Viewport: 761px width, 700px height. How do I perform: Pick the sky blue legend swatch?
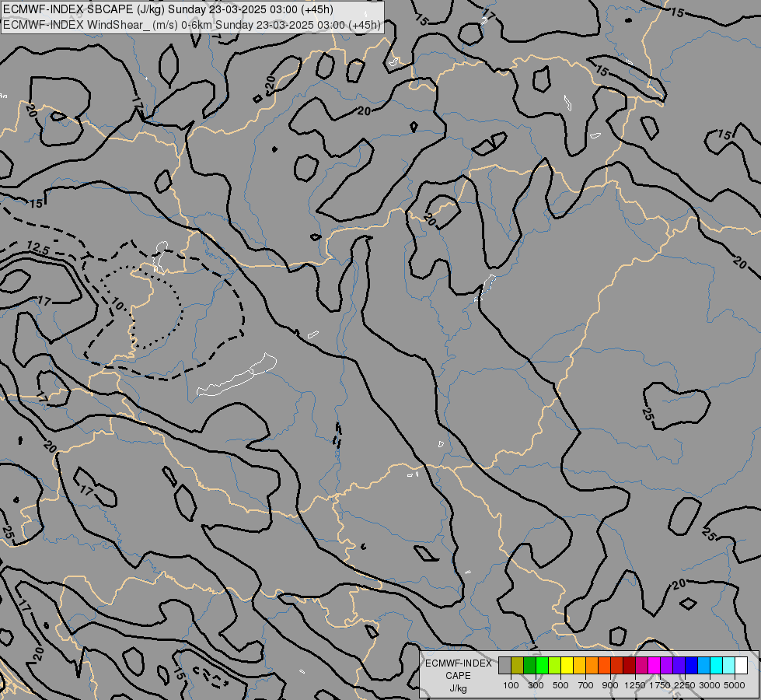[x=703, y=665]
